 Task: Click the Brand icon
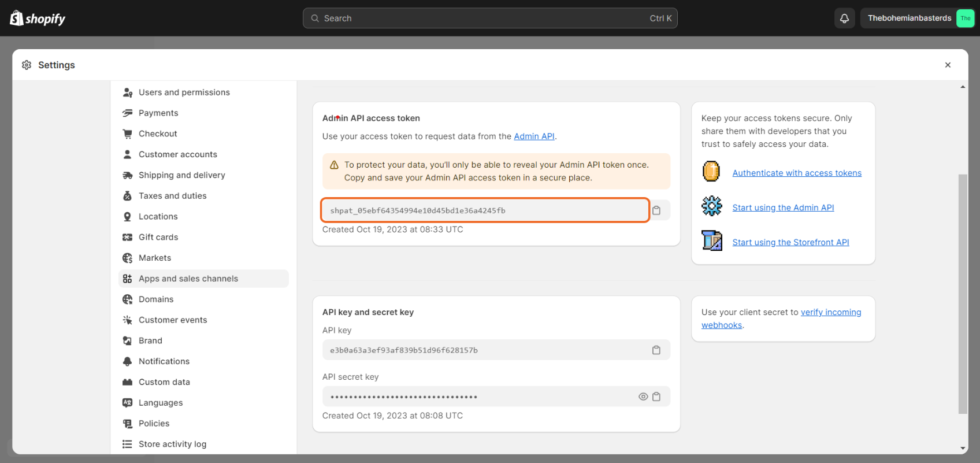[x=128, y=341]
